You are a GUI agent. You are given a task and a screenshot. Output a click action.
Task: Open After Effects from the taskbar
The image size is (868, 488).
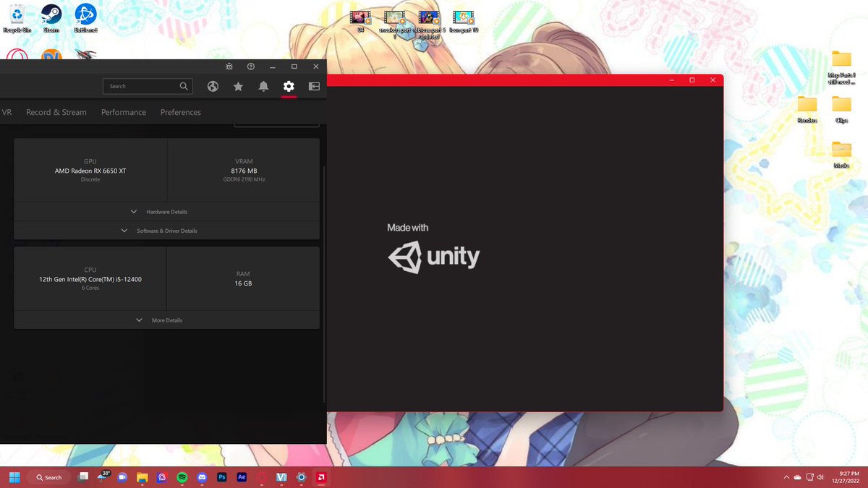pyautogui.click(x=242, y=477)
